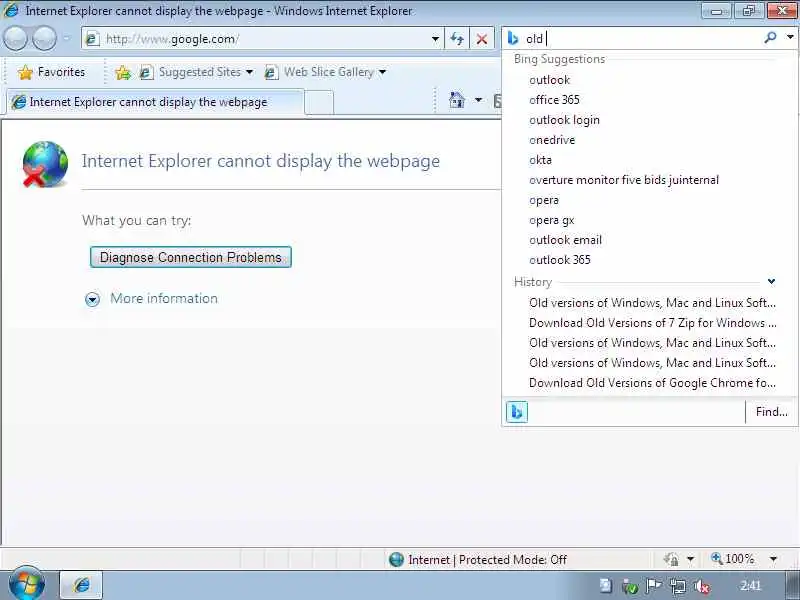Click Diagnose Connection Problems button
This screenshot has width=800, height=600.
coord(190,257)
